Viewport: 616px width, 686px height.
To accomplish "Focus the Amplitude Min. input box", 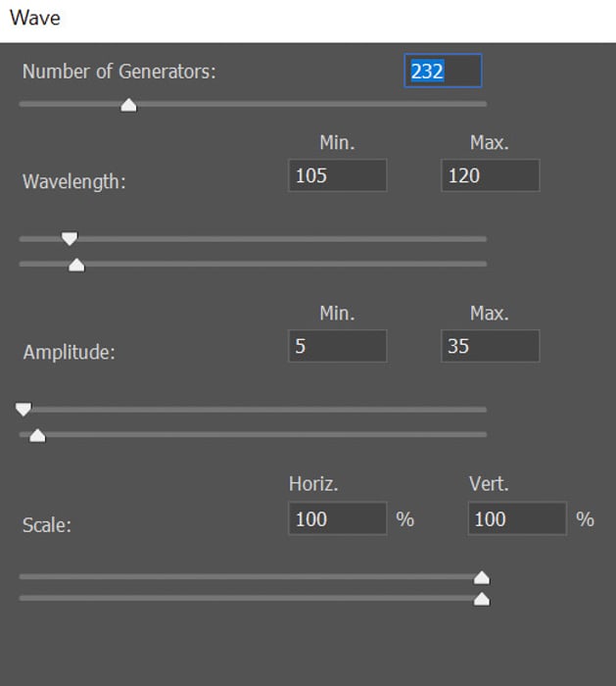I will pyautogui.click(x=338, y=347).
